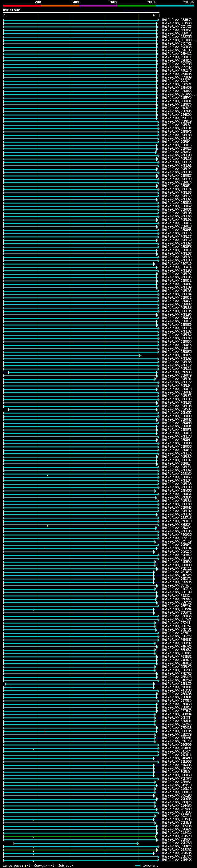This screenshot has width=197, height=868.
Task: Open hit UniRef100_B9H639
Action: click(176, 88)
